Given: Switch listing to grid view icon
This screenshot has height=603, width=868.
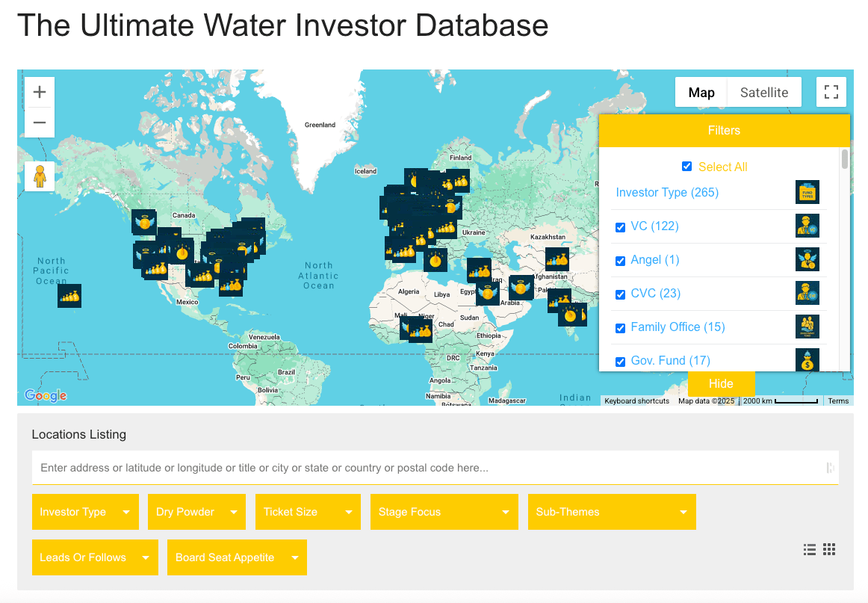Looking at the screenshot, I should click(828, 549).
